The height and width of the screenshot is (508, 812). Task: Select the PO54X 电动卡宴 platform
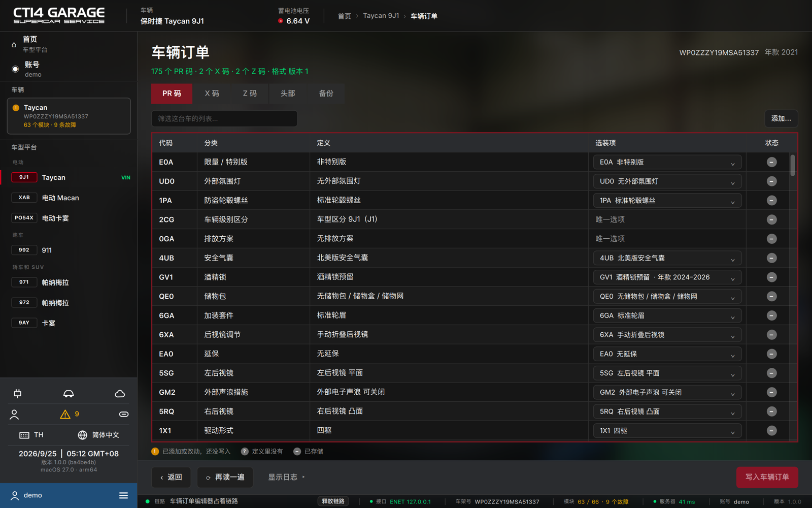tap(69, 218)
